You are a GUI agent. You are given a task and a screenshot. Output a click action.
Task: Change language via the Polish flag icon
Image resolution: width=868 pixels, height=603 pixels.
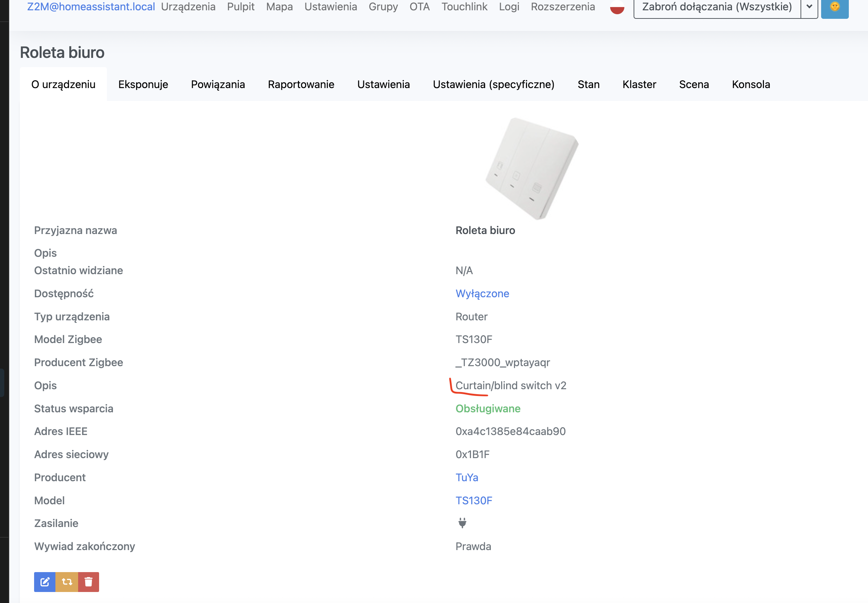click(x=617, y=7)
